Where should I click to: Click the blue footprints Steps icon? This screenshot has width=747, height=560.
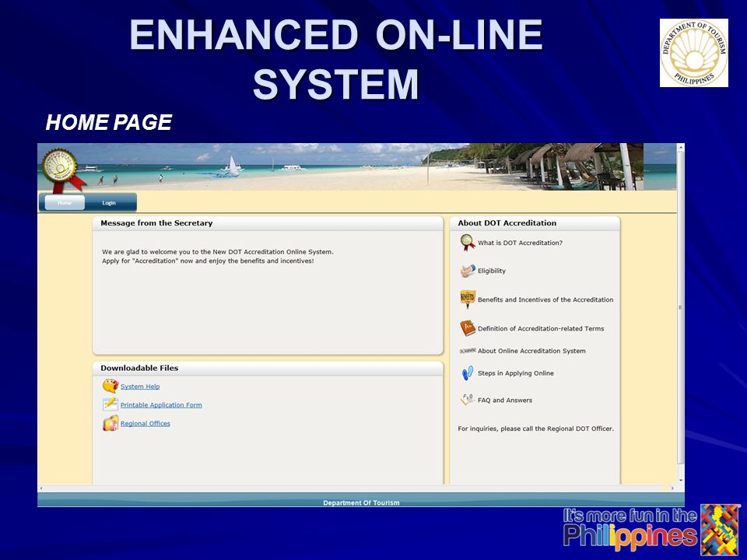tap(468, 373)
